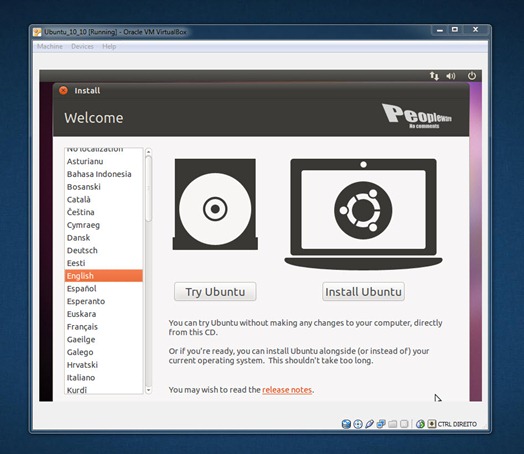Maximize the VirtualBox window
The width and height of the screenshot is (524, 454).
tap(455, 30)
